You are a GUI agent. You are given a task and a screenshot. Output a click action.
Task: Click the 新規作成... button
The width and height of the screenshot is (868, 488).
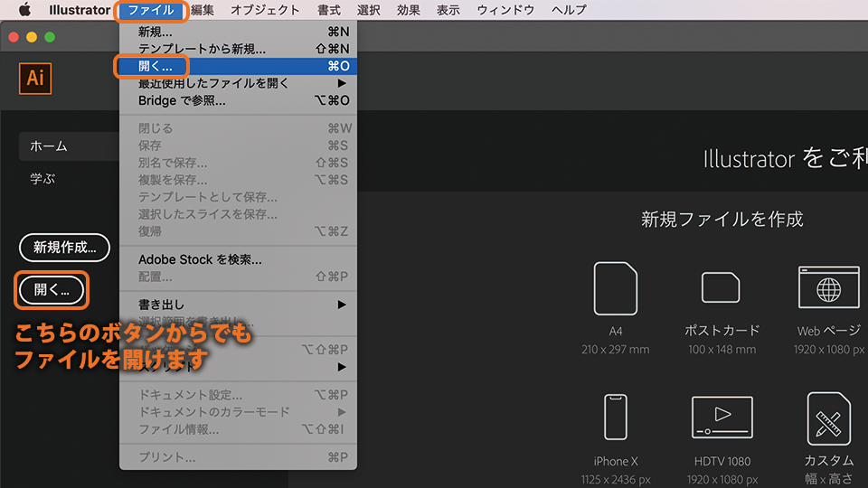(64, 248)
